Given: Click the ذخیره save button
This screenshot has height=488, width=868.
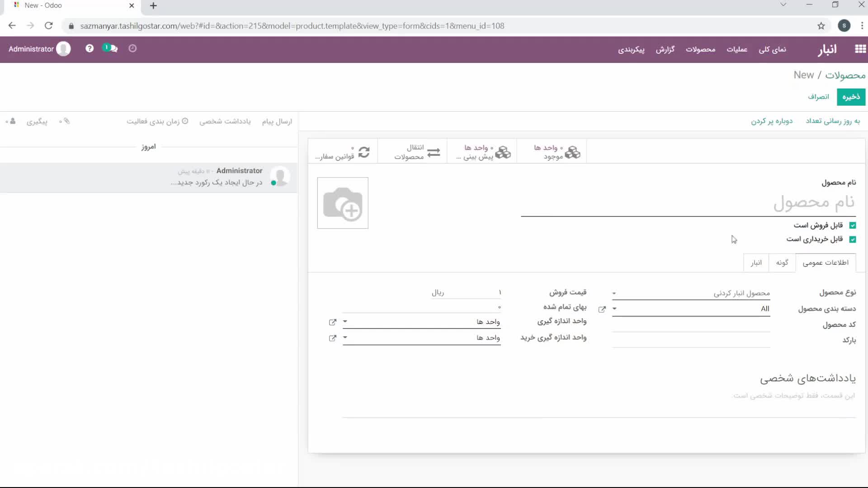Looking at the screenshot, I should 851,97.
